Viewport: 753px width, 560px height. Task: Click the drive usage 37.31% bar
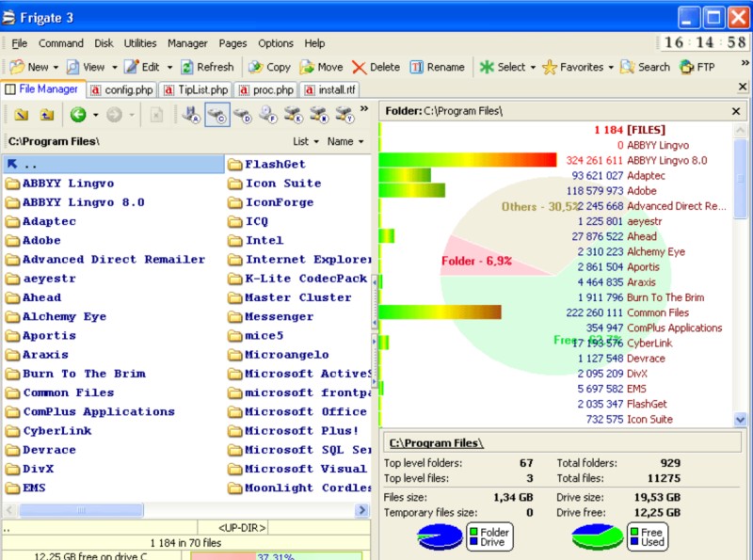click(276, 555)
